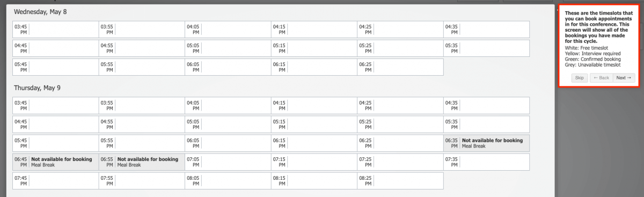644x197 pixels.
Task: Select Wednesday 04:05 PM timeslot
Action: pos(228,30)
